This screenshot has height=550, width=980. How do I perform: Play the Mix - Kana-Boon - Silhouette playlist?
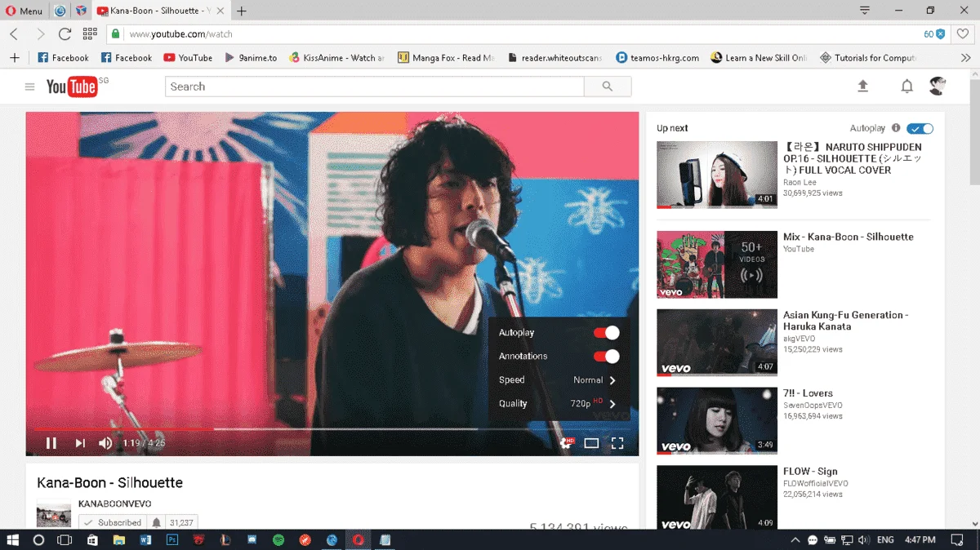(x=849, y=237)
